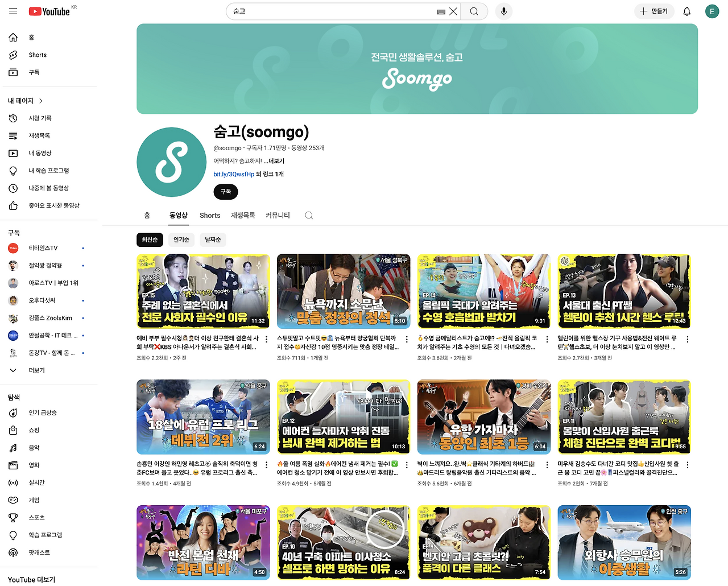Select the 최신순 sort chip
The image size is (728, 586).
[x=150, y=240]
